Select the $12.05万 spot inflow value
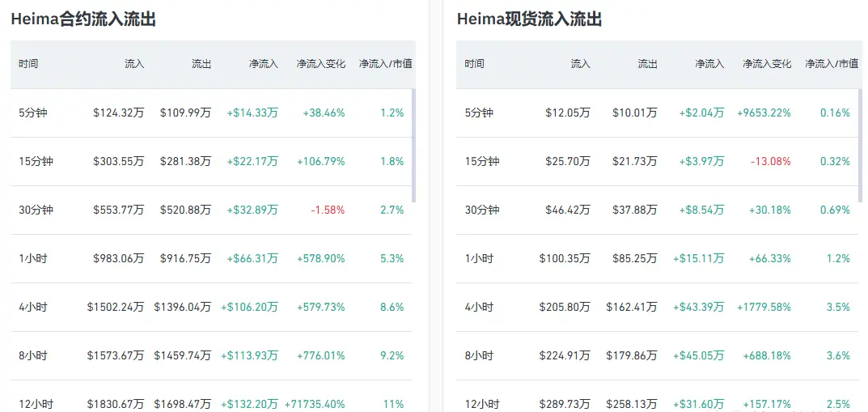The image size is (868, 412). click(x=568, y=113)
